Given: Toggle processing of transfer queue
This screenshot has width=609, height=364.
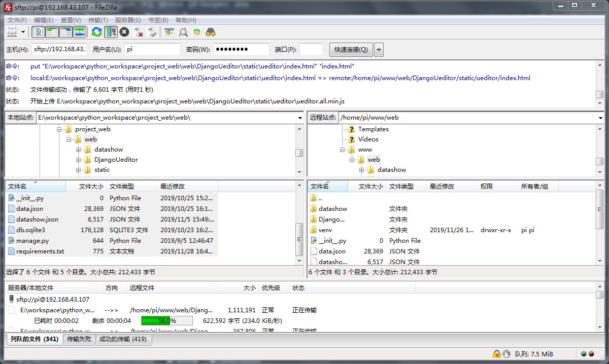Looking at the screenshot, I should pos(111,32).
